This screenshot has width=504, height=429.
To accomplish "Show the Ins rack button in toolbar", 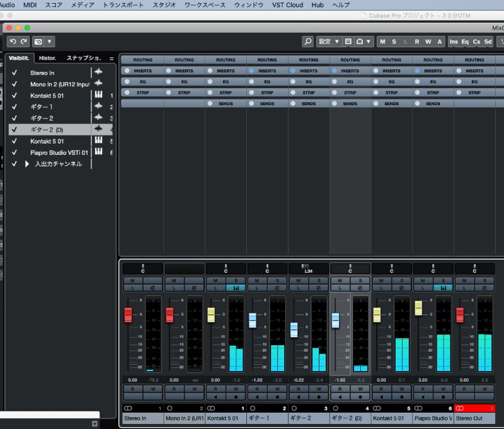I will (x=454, y=42).
